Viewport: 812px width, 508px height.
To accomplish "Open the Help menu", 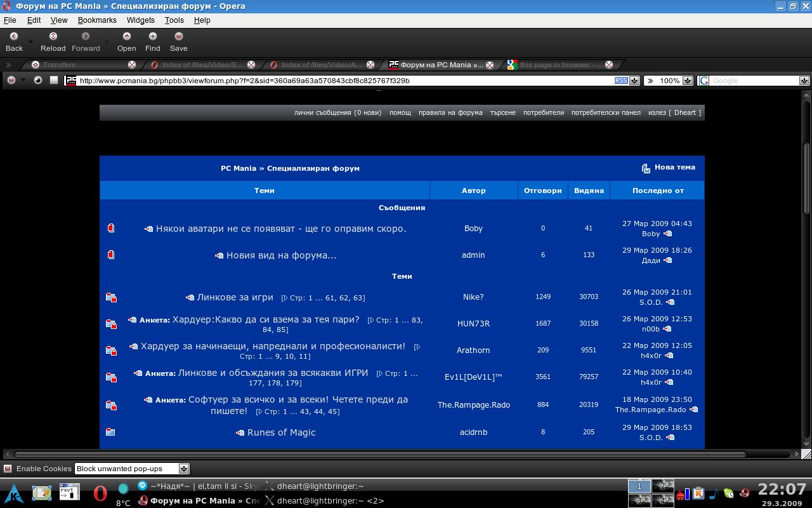I will 202,20.
